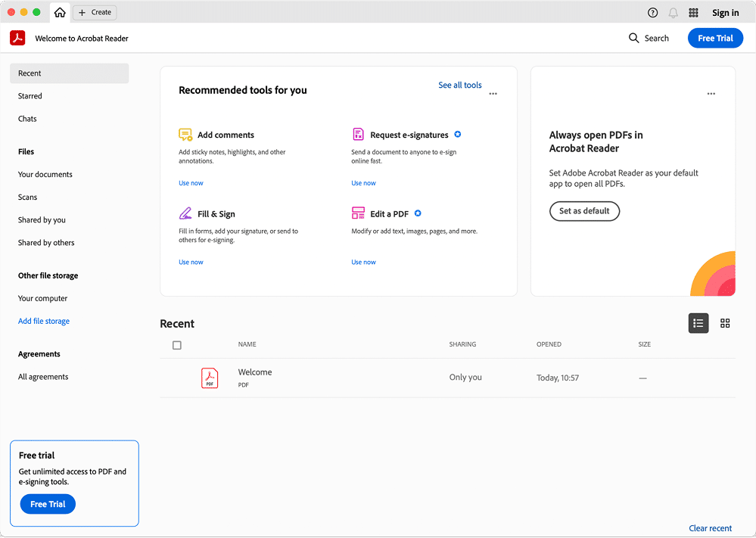This screenshot has width=756, height=538.
Task: Maximize window with green button
Action: [36, 12]
